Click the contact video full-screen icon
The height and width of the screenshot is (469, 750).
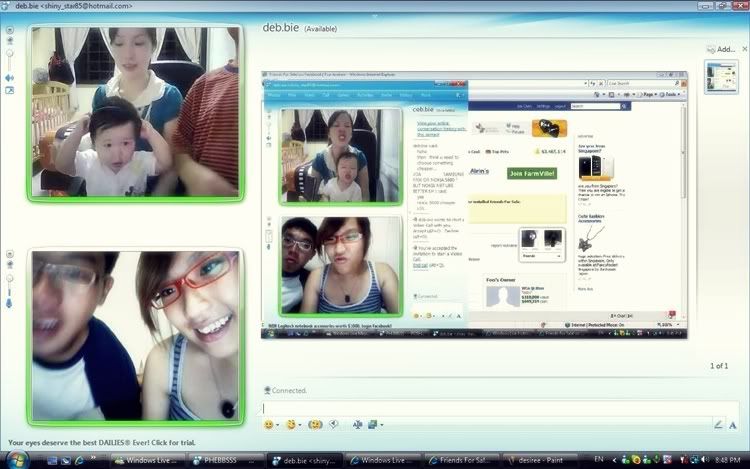click(x=10, y=90)
